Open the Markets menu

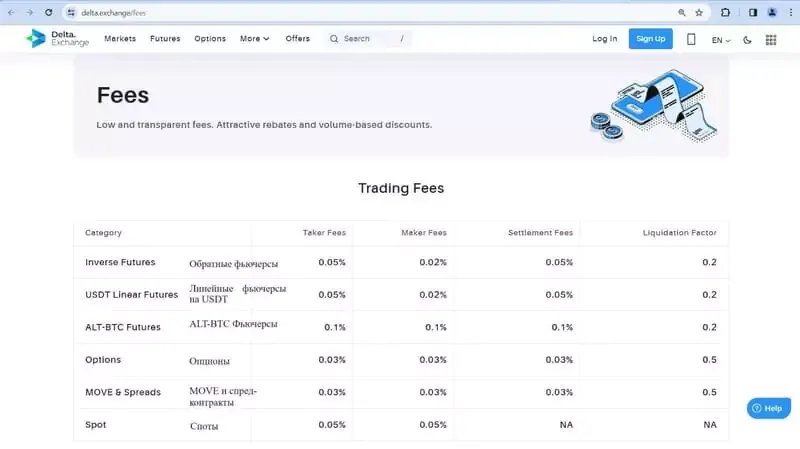point(120,39)
